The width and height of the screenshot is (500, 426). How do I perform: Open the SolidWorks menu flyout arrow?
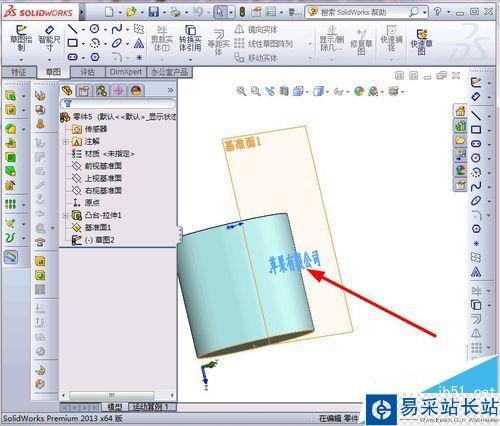click(x=82, y=13)
